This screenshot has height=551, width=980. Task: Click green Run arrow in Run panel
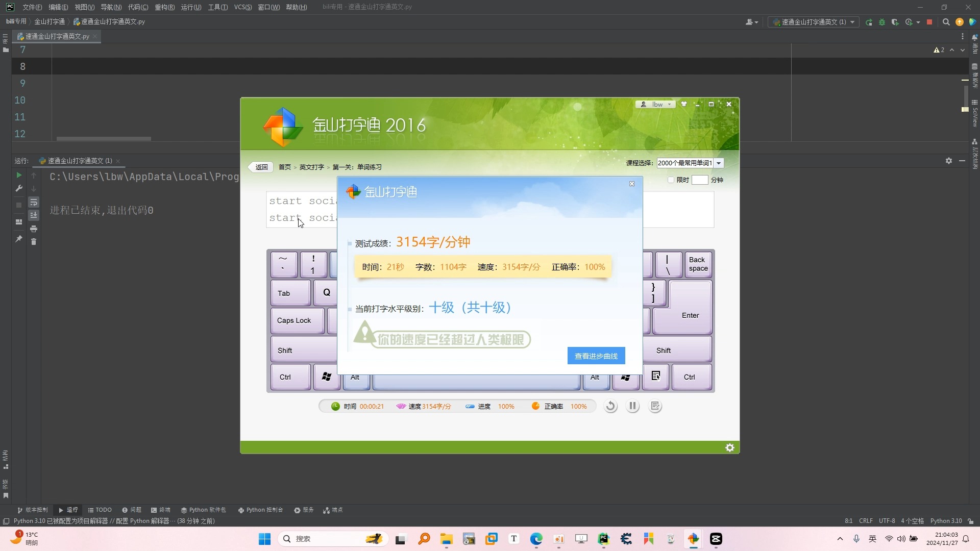click(19, 175)
